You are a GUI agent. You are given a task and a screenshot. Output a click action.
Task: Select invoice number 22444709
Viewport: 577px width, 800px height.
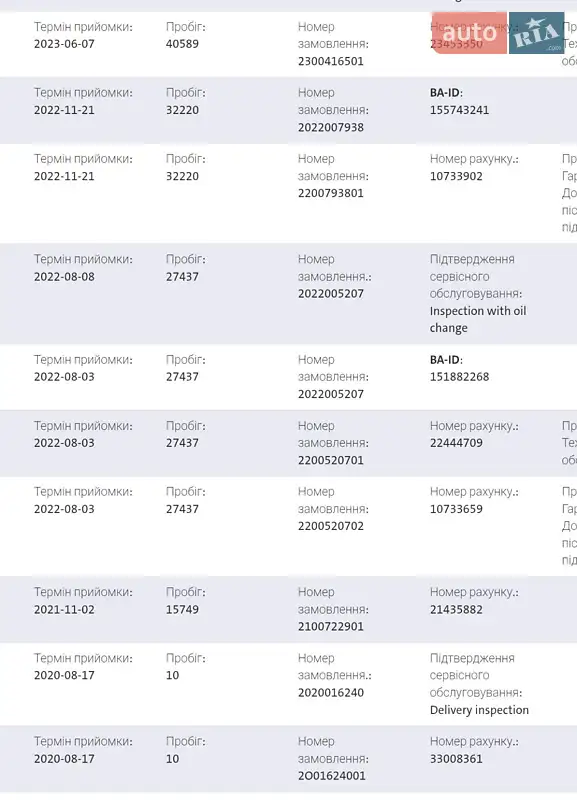pyautogui.click(x=456, y=443)
